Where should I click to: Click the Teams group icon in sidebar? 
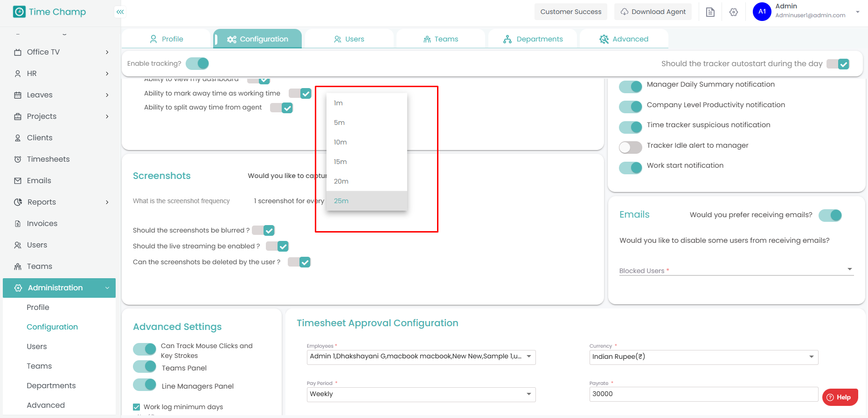[18, 267]
